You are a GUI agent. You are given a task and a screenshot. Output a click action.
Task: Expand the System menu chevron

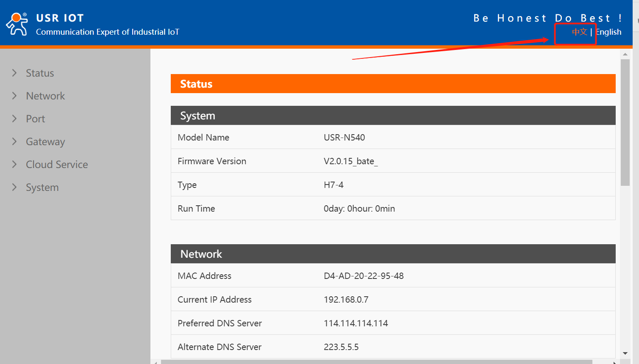pyautogui.click(x=14, y=187)
